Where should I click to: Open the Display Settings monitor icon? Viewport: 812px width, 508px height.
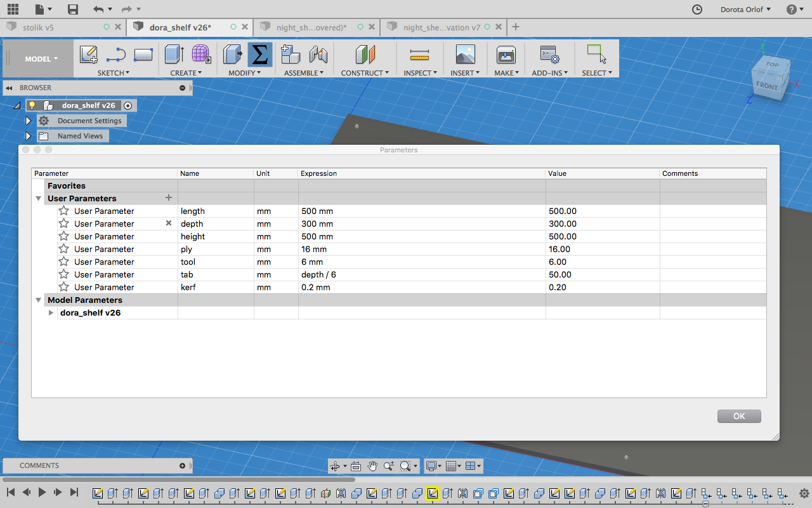click(433, 466)
